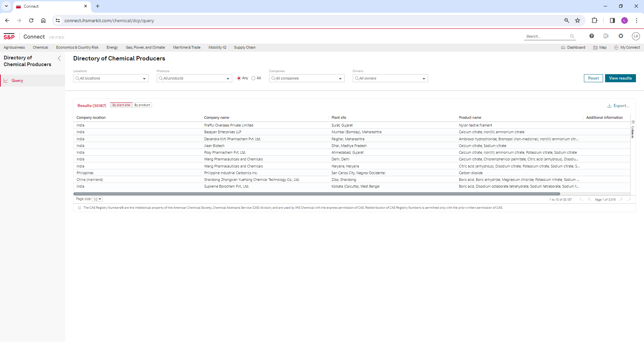Go to previous results page arrow
Screen dimensions: 644x342
coord(590,199)
